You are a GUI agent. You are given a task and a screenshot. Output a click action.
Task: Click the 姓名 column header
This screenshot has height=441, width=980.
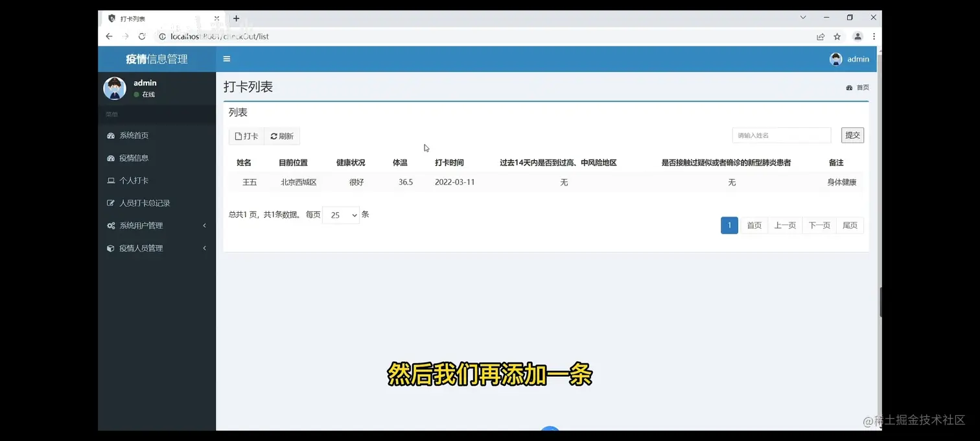pyautogui.click(x=244, y=163)
